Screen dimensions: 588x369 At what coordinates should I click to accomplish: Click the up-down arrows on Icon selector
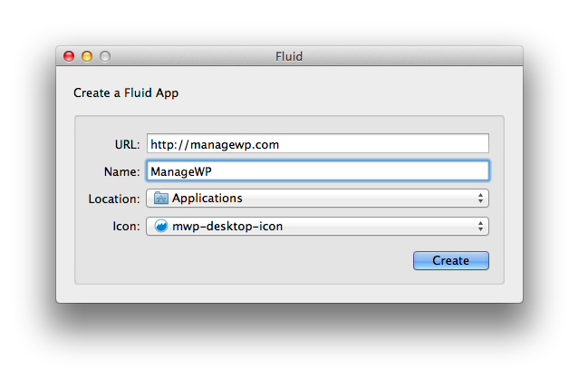[x=480, y=226]
